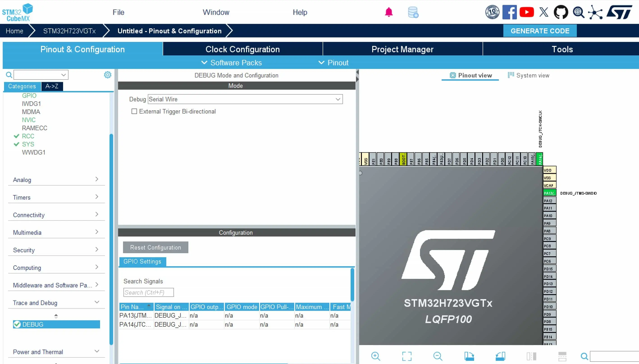The width and height of the screenshot is (639, 364).
Task: Click the 10 years anniversary badge icon
Action: click(492, 12)
